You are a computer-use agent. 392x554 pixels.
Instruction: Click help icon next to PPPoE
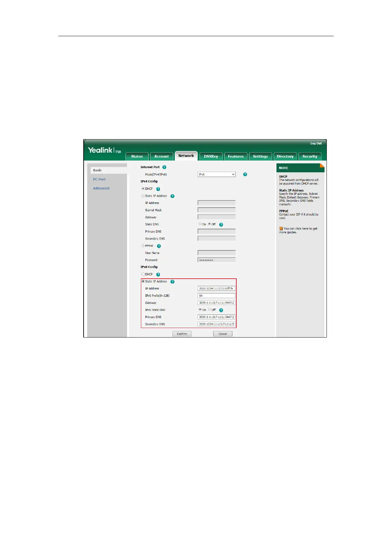coord(159,246)
